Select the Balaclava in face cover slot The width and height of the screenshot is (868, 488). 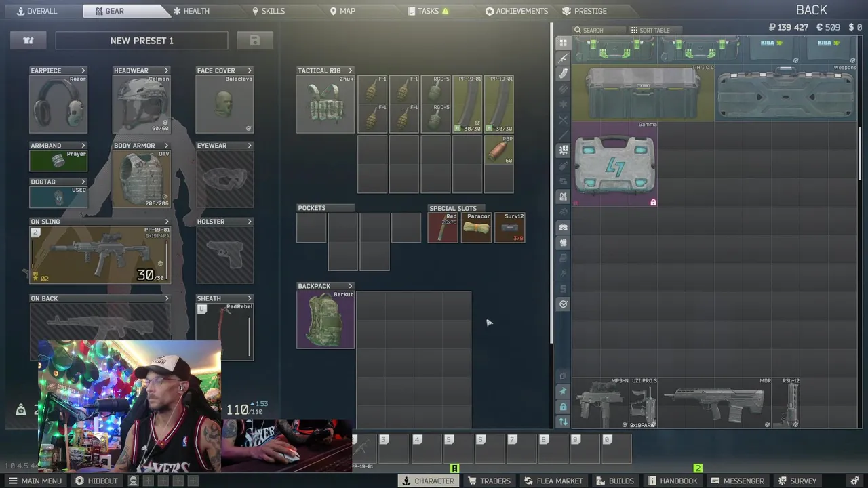(x=224, y=104)
